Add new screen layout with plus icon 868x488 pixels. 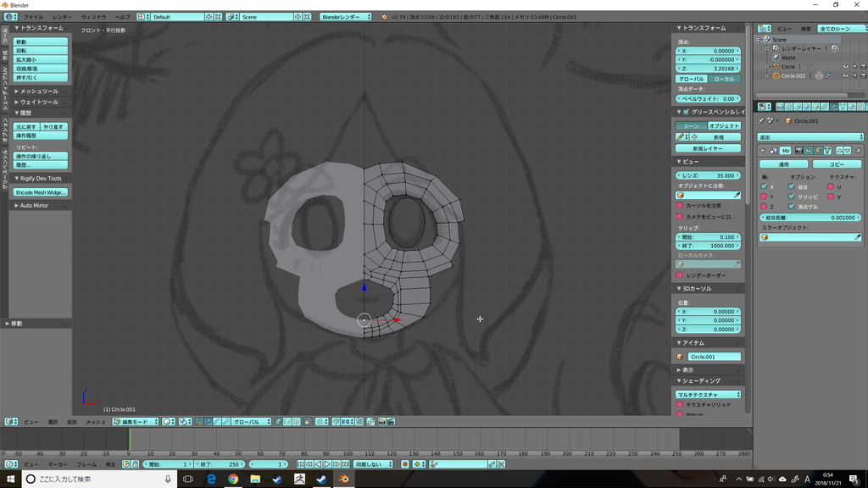(209, 17)
